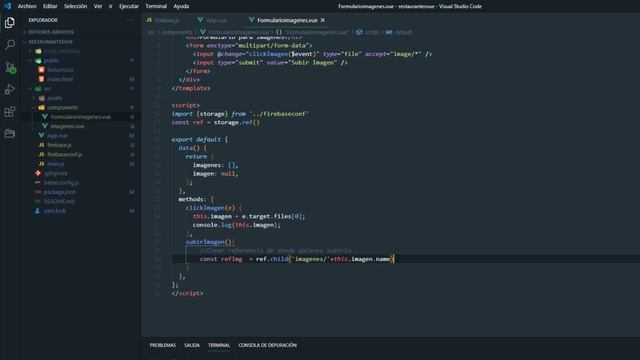
Task: Place cursor on 'const refImg' code line
Action: 297,259
